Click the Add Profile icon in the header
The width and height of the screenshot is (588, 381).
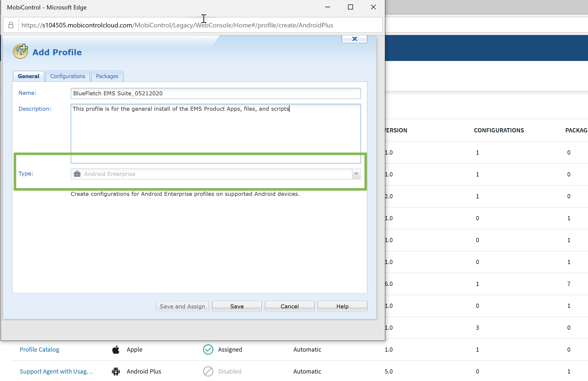click(x=20, y=51)
